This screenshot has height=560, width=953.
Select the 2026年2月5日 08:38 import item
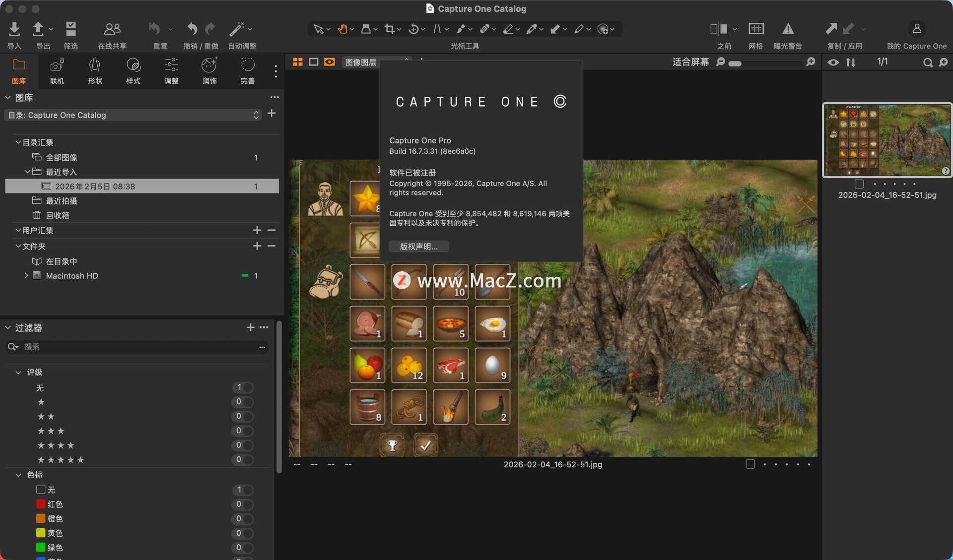point(95,187)
